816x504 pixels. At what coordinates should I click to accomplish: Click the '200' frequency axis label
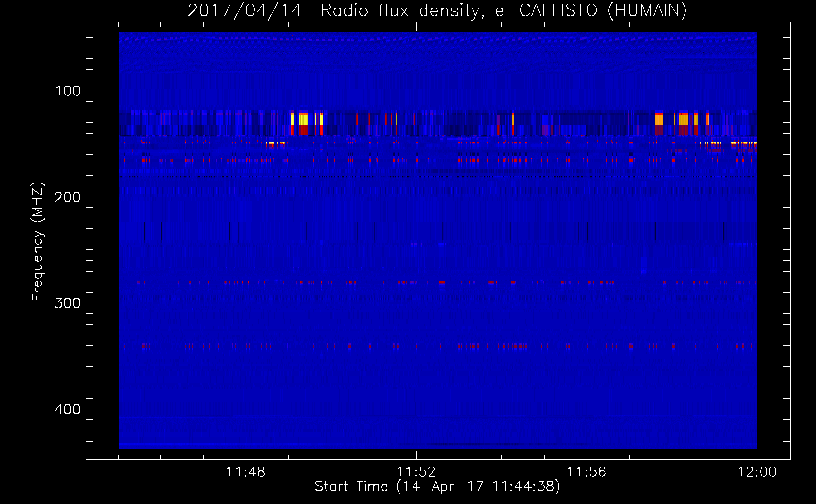pyautogui.click(x=68, y=197)
